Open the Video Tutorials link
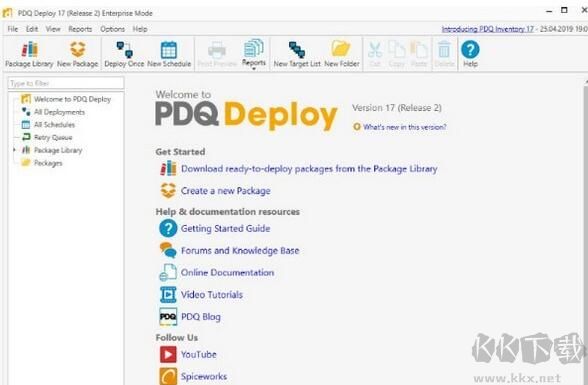This screenshot has height=385, width=588. pyautogui.click(x=212, y=295)
